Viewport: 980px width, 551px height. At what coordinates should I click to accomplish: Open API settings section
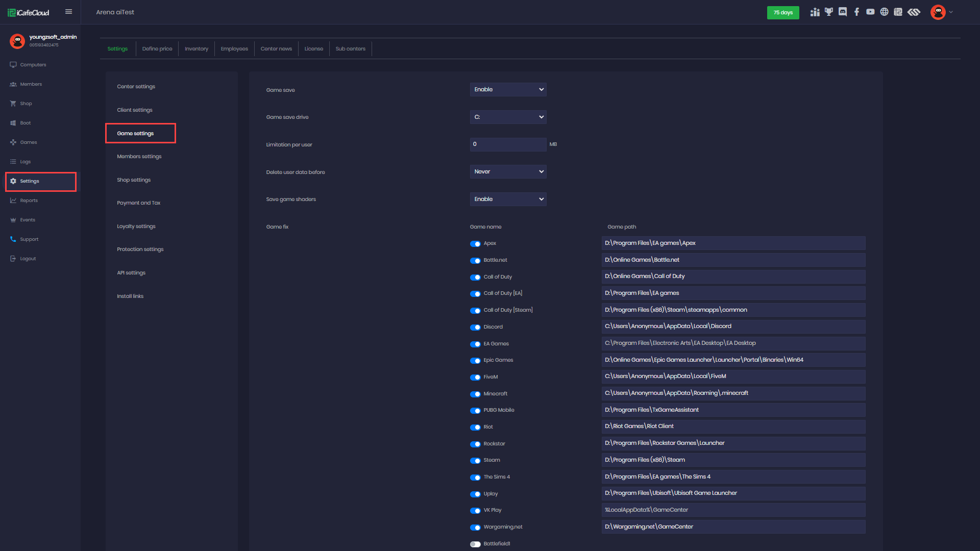pos(131,273)
